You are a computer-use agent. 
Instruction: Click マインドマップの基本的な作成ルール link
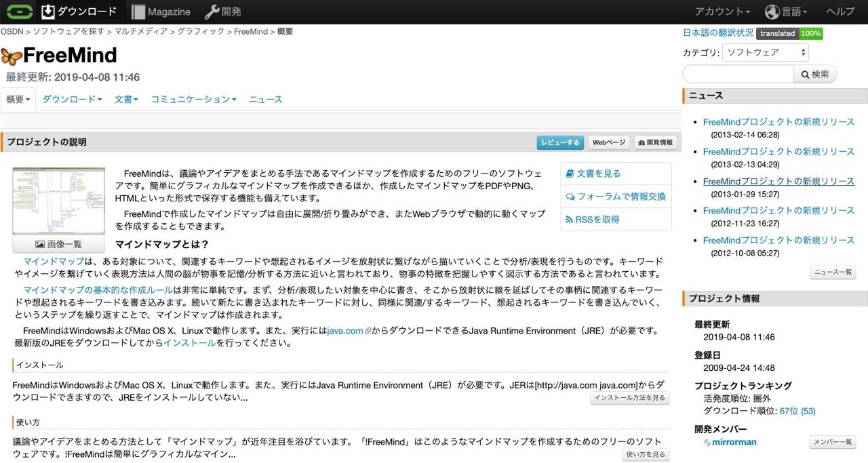98,290
